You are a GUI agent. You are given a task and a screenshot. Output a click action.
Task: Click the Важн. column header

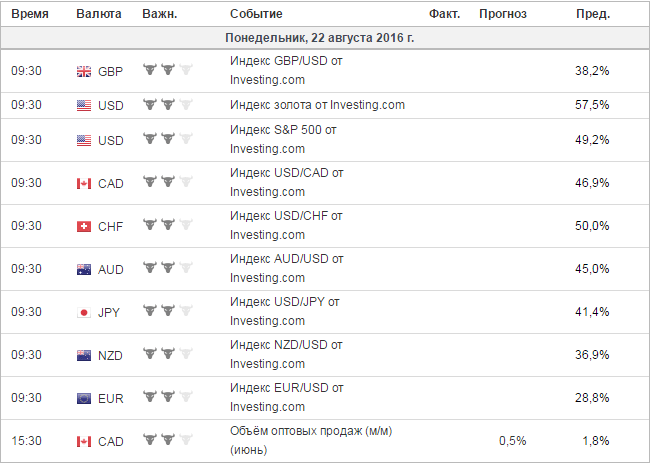coord(160,14)
